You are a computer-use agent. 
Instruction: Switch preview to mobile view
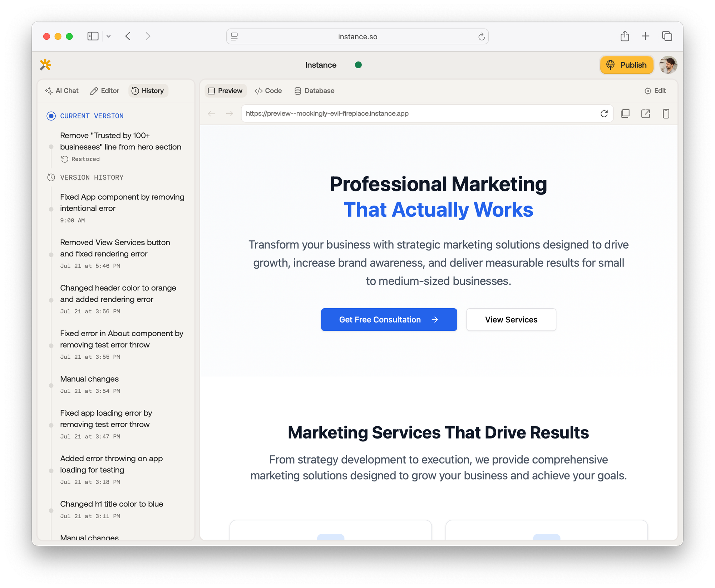(666, 114)
